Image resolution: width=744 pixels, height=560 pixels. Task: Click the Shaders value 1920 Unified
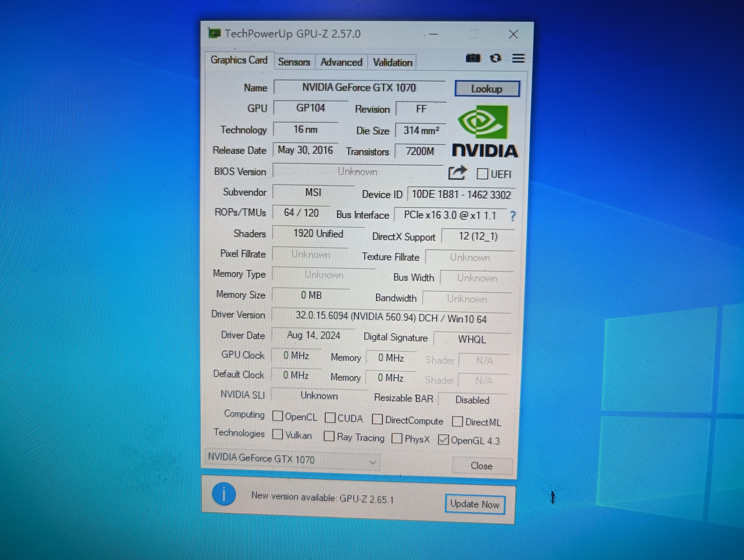(318, 234)
